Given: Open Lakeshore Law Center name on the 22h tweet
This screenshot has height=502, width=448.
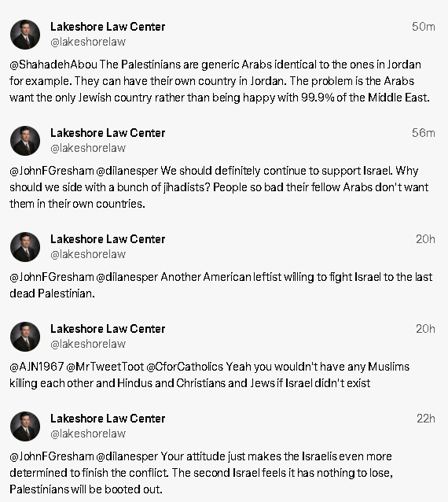Looking at the screenshot, I should 108,419.
